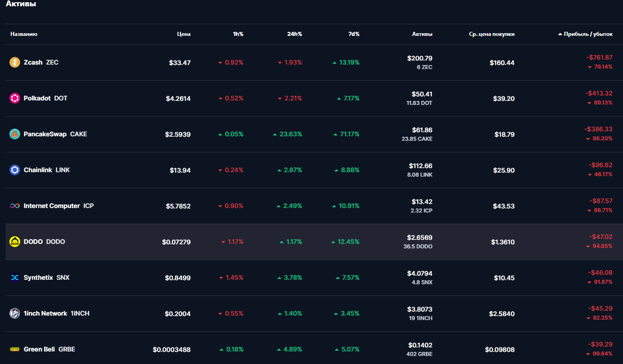Click the Активы column header
The image size is (623, 364).
422,34
